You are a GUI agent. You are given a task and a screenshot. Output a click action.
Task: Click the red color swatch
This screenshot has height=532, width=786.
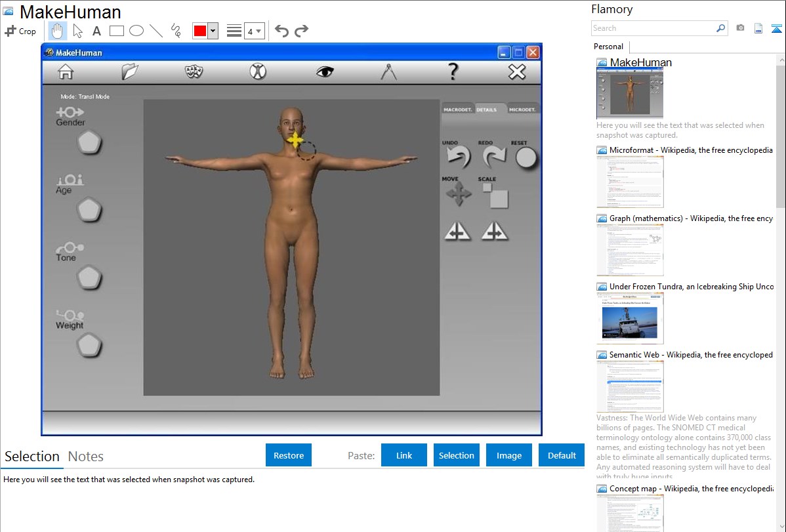(x=200, y=31)
